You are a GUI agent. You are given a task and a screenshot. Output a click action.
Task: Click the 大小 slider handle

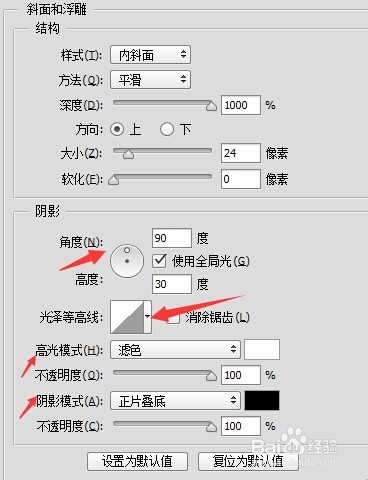[x=128, y=154]
